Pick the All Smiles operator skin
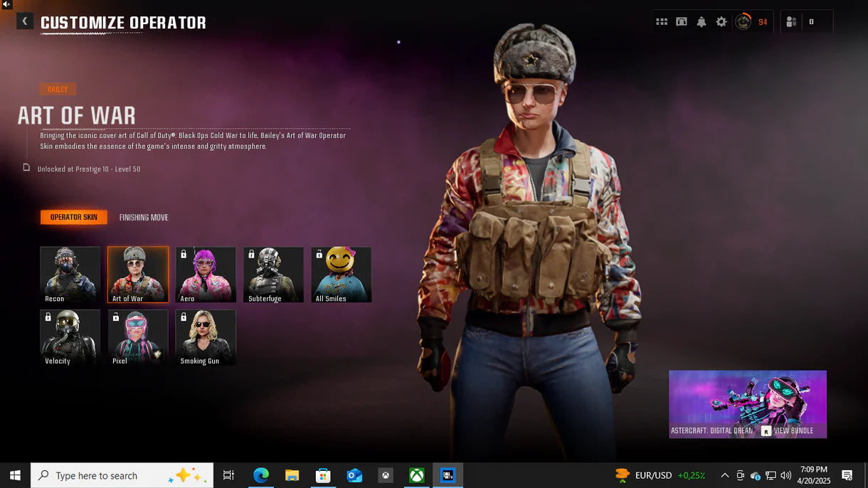The width and height of the screenshot is (868, 488). click(341, 275)
